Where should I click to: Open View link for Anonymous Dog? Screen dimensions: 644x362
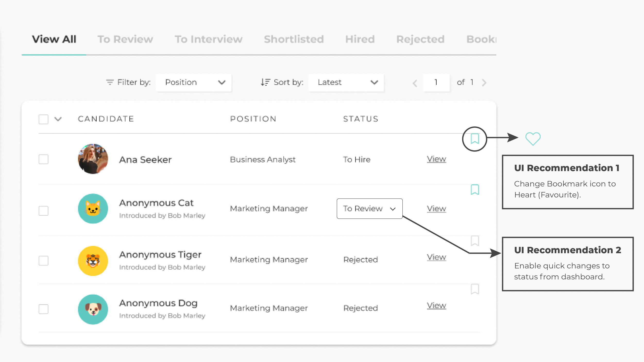[x=436, y=305]
